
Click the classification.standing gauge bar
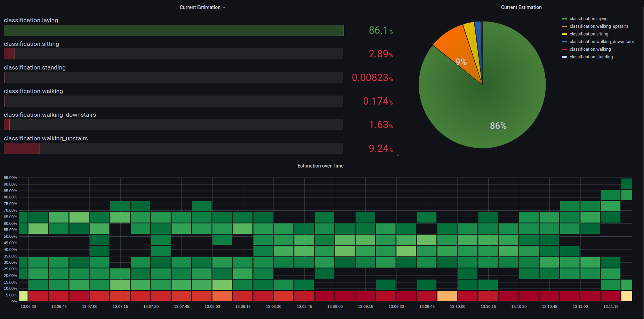(x=174, y=77)
